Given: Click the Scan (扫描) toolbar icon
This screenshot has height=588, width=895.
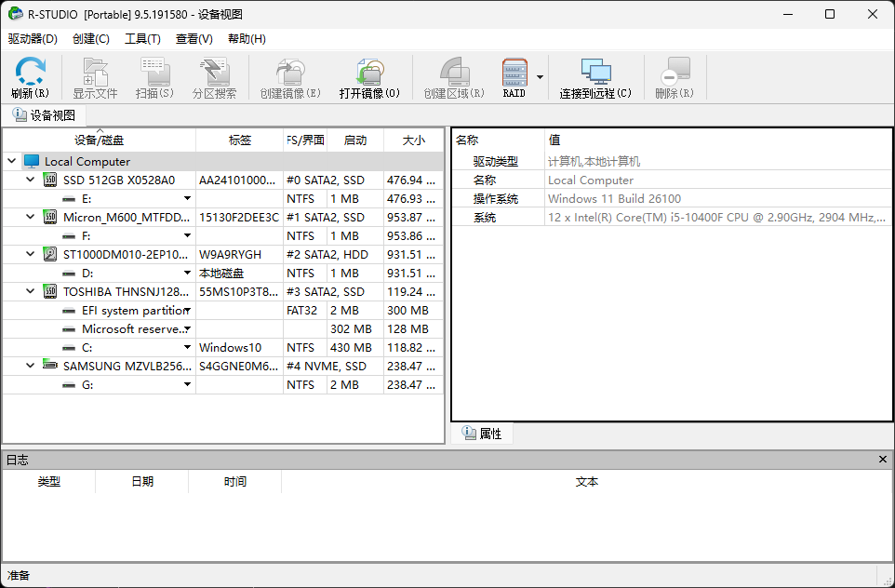Looking at the screenshot, I should (154, 72).
